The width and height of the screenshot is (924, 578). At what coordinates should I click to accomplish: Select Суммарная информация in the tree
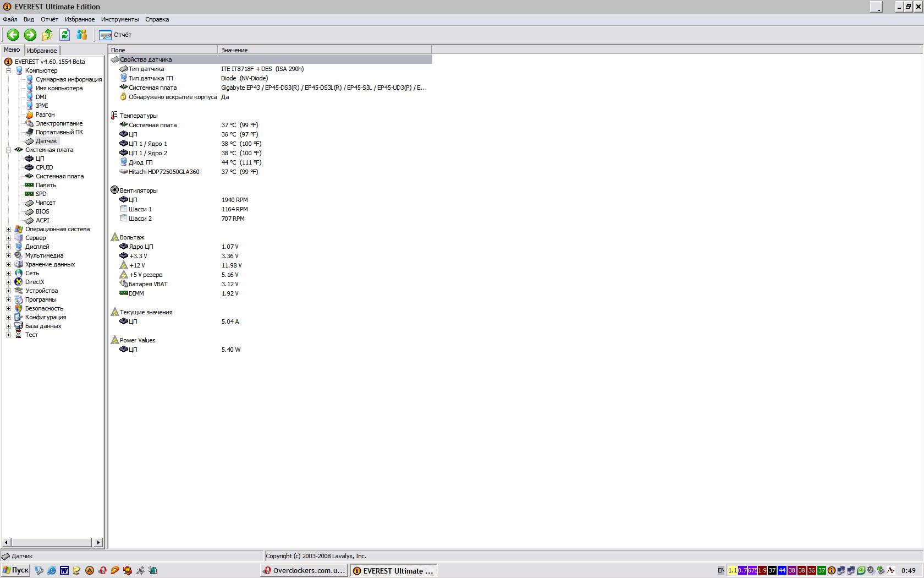[x=69, y=79]
